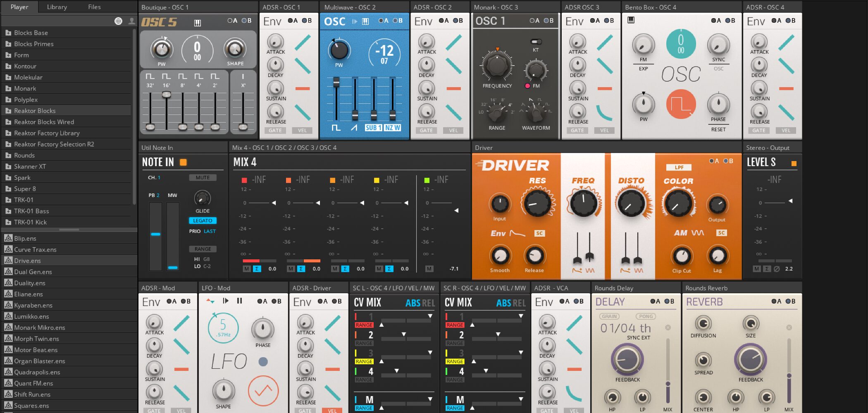Click the red channel square in Mix 4
The image size is (868, 413).
click(x=244, y=180)
